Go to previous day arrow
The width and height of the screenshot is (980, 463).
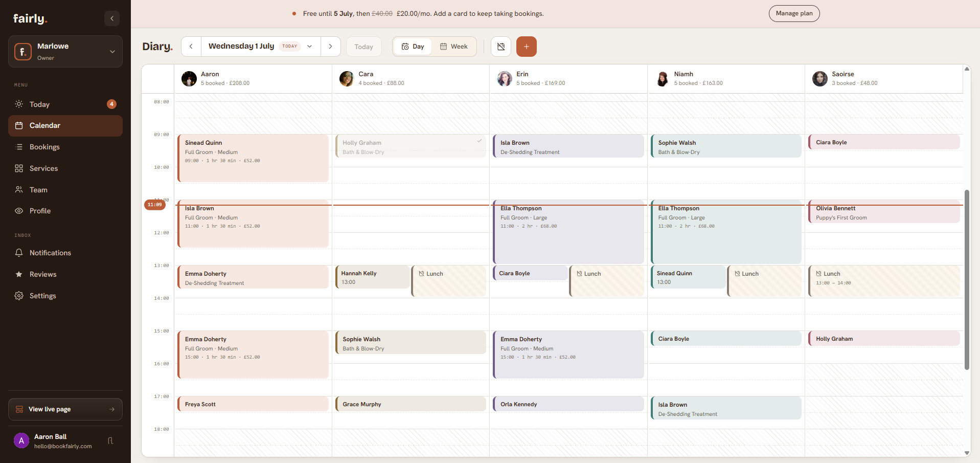pyautogui.click(x=191, y=47)
